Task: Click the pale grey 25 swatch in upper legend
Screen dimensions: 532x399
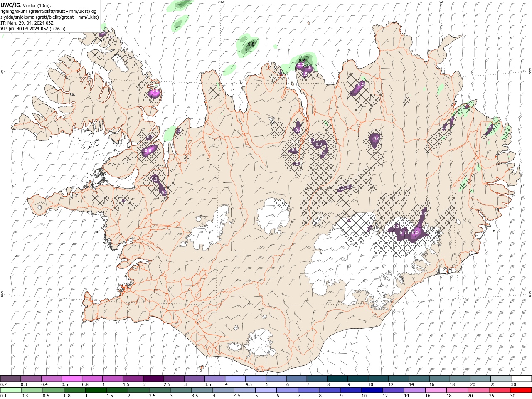Action: click(x=500, y=379)
